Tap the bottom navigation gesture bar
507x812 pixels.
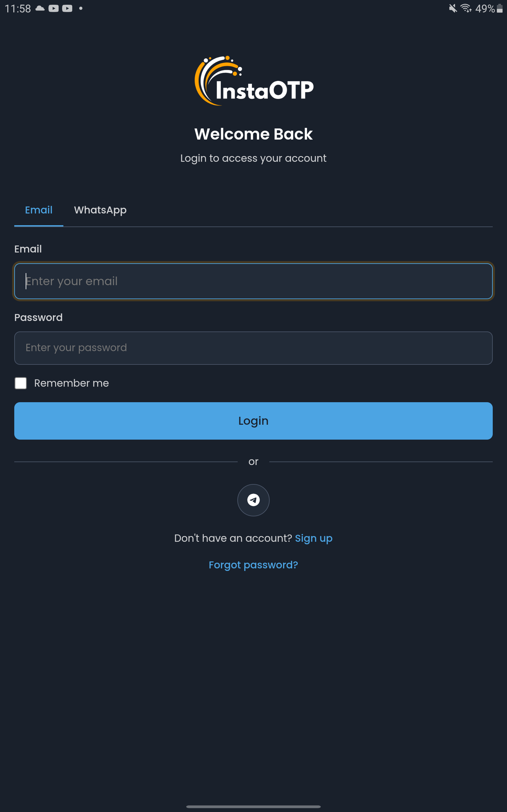point(253,806)
